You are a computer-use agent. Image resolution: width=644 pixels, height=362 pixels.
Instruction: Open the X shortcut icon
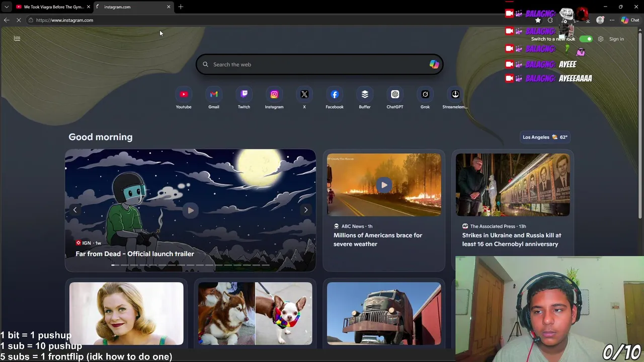(304, 95)
